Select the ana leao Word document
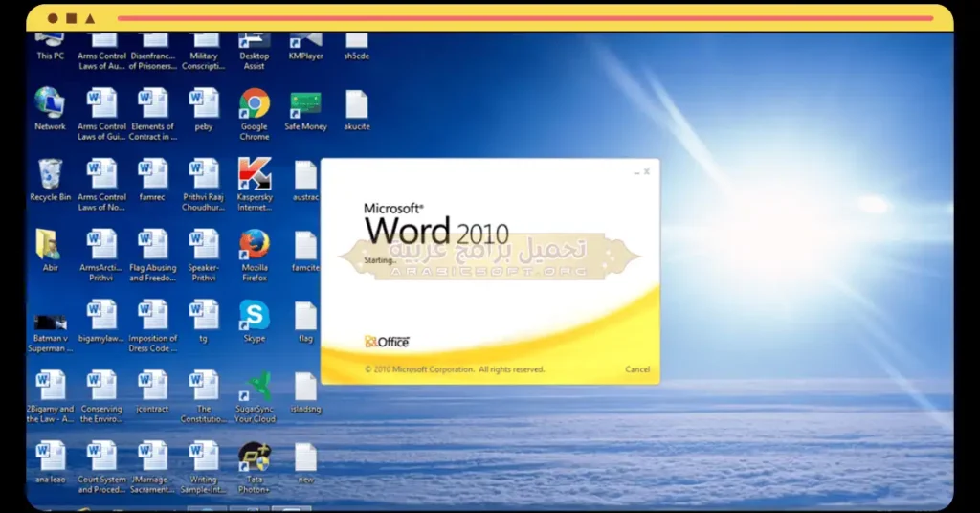This screenshot has width=980, height=513. pyautogui.click(x=50, y=457)
